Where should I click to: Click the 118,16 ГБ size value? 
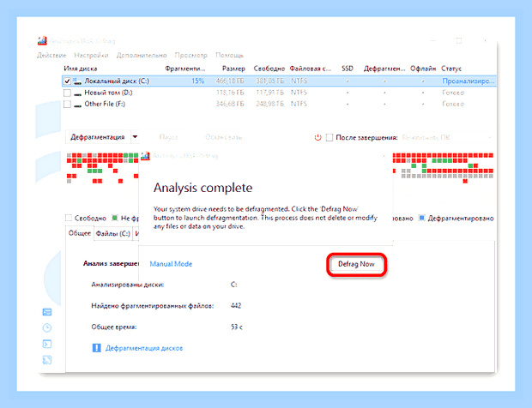[x=230, y=93]
